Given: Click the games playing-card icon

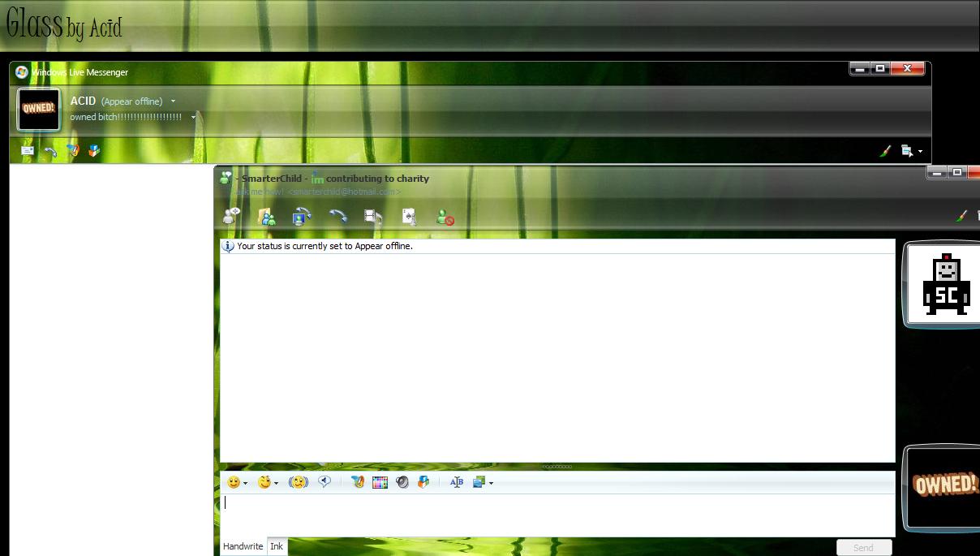Looking at the screenshot, I should tap(409, 216).
